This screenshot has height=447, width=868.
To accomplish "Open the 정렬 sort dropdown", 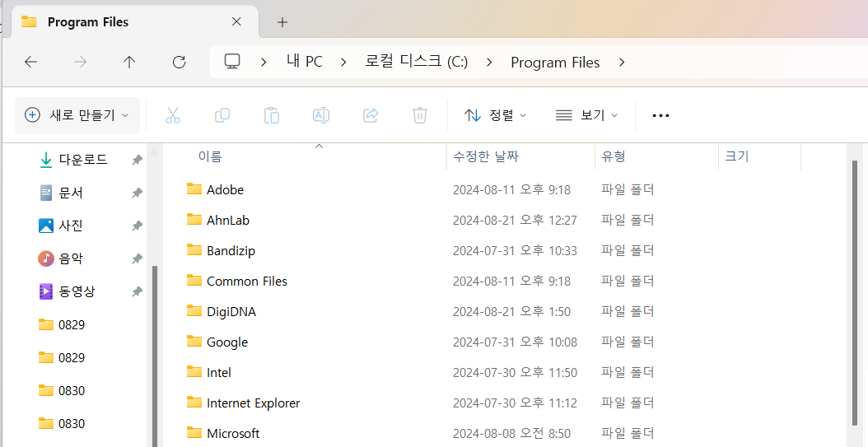I will click(495, 115).
